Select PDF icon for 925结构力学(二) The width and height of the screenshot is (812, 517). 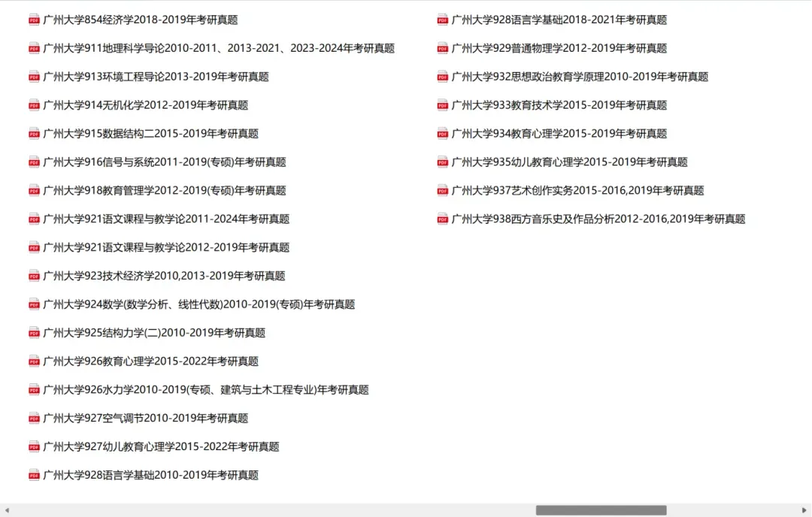pyautogui.click(x=34, y=334)
